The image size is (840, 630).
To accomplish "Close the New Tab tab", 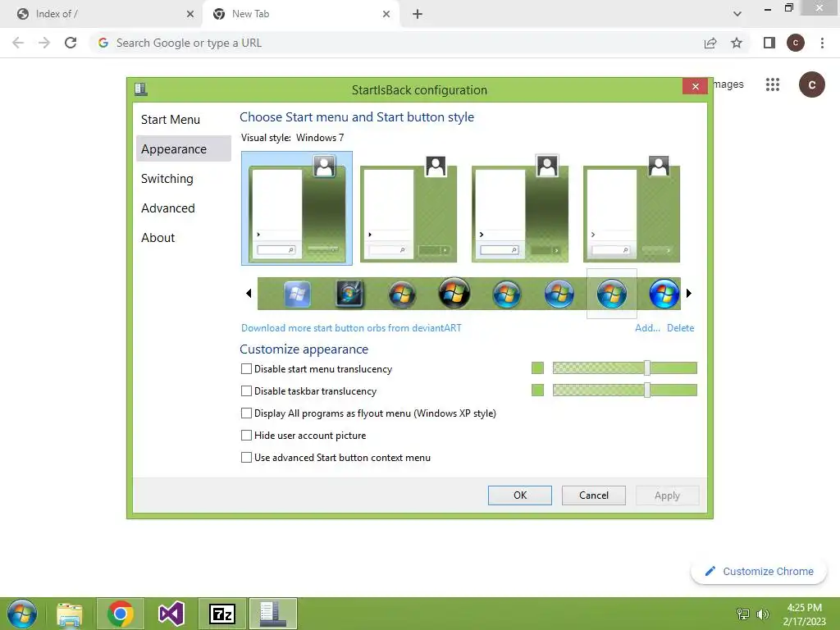I will tap(386, 14).
